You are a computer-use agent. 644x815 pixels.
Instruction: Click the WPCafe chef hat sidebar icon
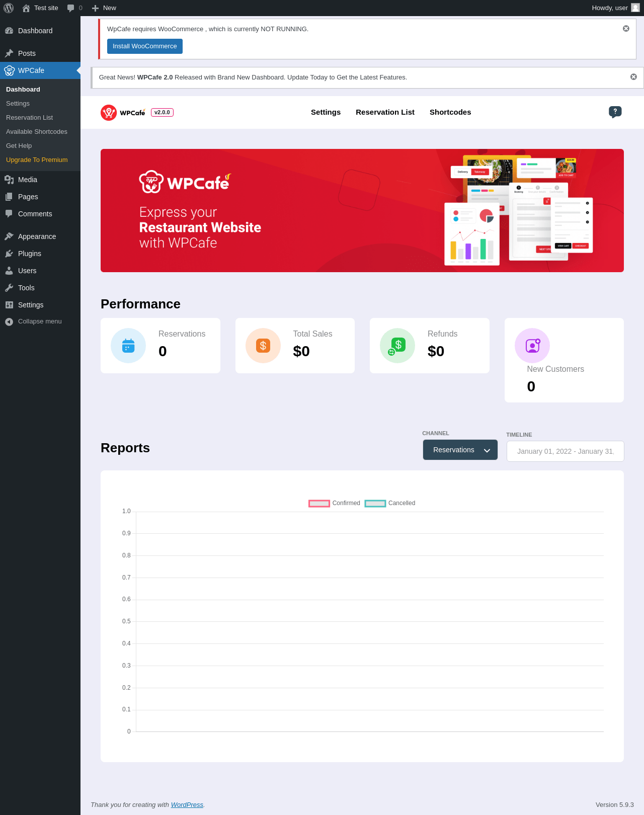pyautogui.click(x=9, y=70)
